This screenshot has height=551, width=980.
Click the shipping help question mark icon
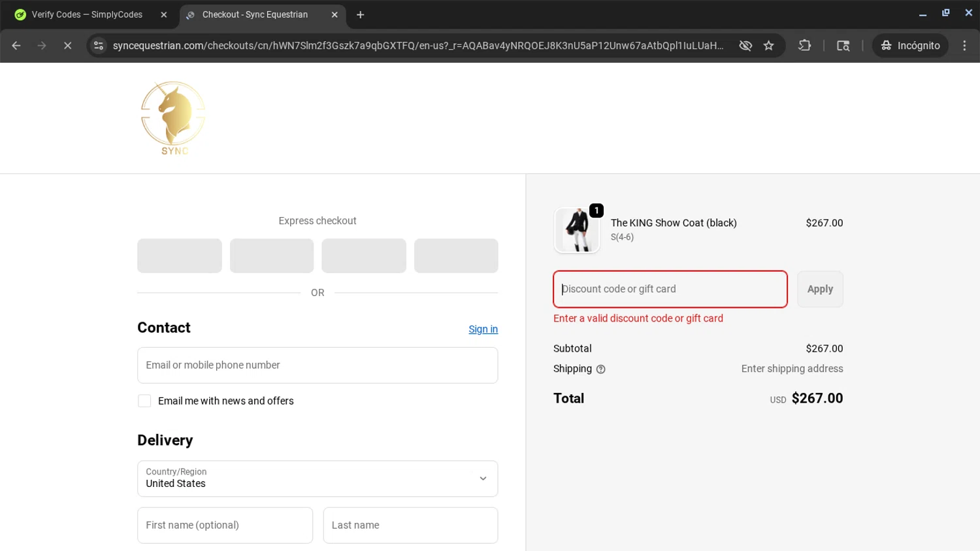[x=600, y=369]
